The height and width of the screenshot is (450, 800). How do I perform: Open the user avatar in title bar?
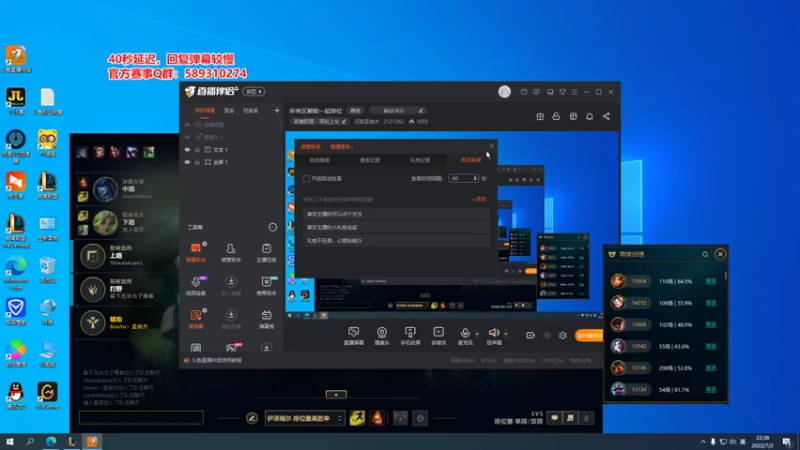click(504, 91)
